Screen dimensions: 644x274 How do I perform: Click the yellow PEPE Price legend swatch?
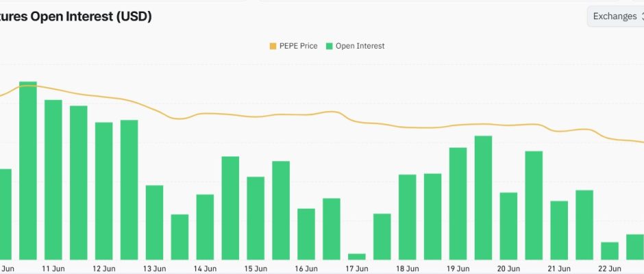tap(273, 46)
